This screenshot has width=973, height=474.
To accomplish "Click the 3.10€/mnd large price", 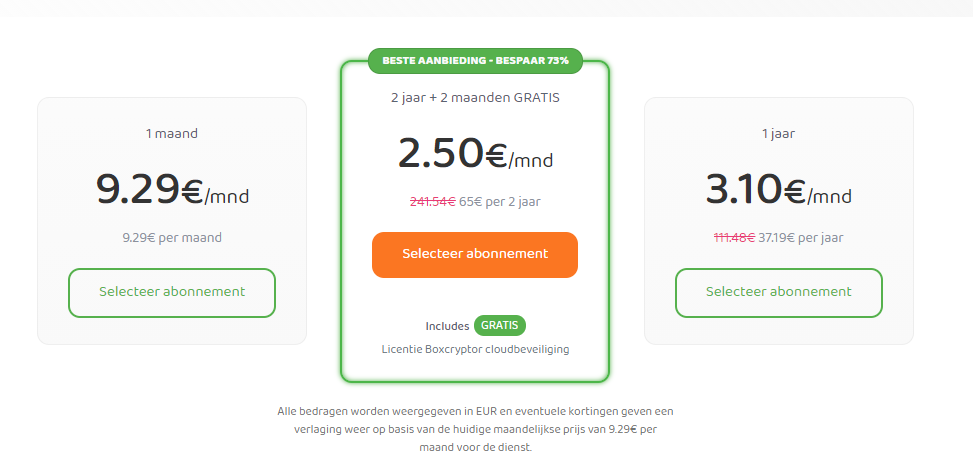I will click(x=779, y=189).
